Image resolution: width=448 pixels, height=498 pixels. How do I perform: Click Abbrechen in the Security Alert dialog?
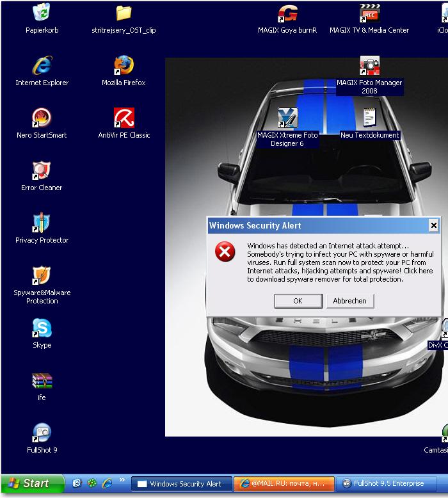(350, 301)
